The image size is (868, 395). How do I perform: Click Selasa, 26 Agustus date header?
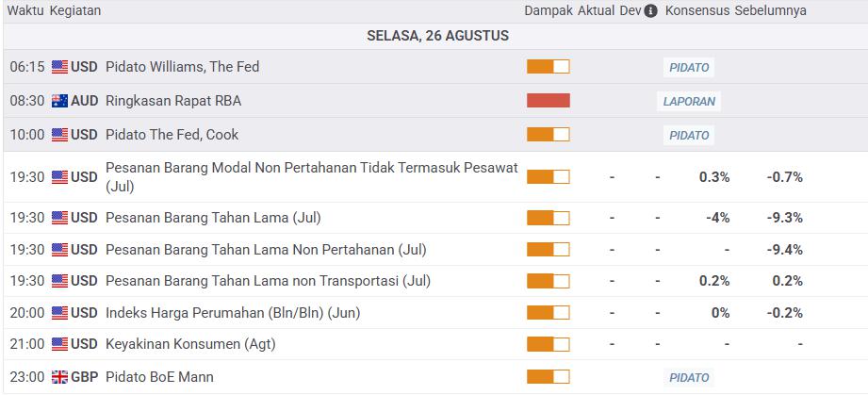(437, 36)
